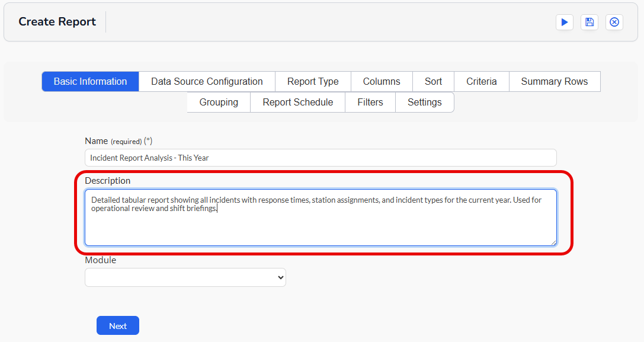This screenshot has height=342, width=644.
Task: Expand the Module dropdown
Action: pyautogui.click(x=185, y=277)
